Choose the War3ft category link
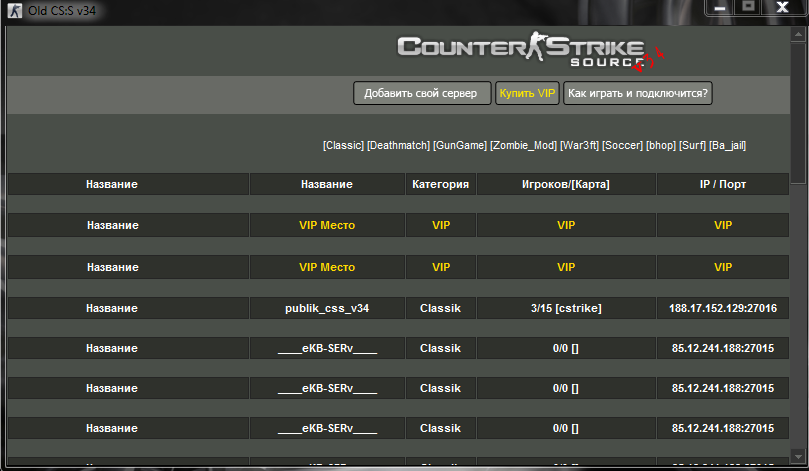Viewport: 809px width, 471px height. (579, 145)
